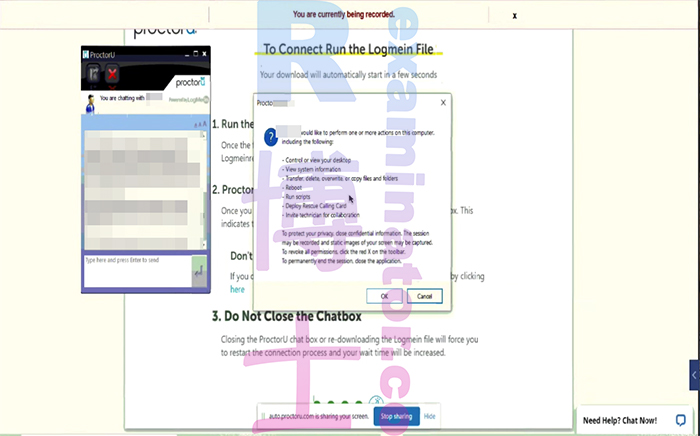The width and height of the screenshot is (700, 436).
Task: Dismiss the being recorded banner with x
Action: point(515,16)
